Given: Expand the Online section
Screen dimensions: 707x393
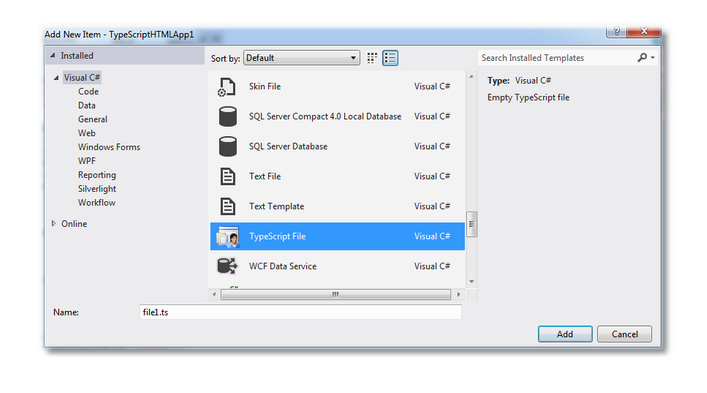Looking at the screenshot, I should click(x=54, y=224).
